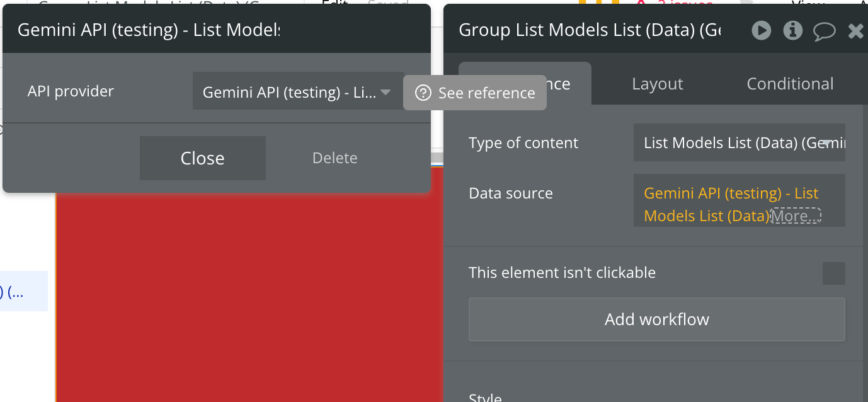Image resolution: width=868 pixels, height=402 pixels.
Task: Click the play icon in the property editor header
Action: [x=761, y=30]
